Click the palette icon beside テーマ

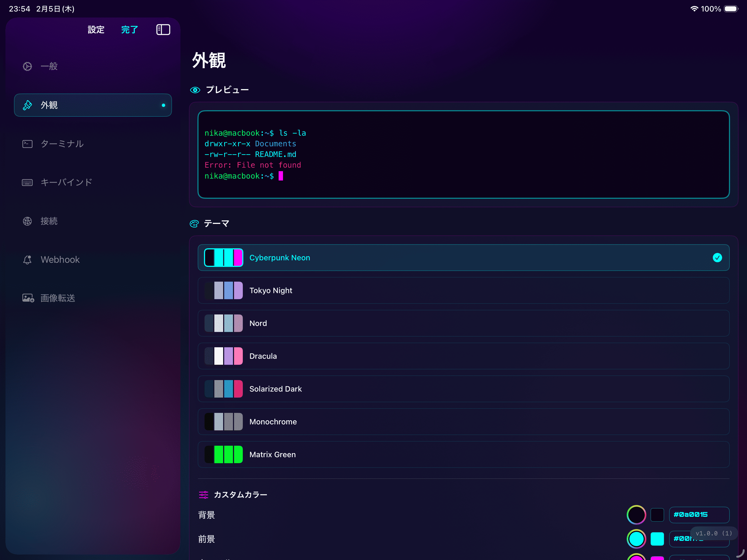pyautogui.click(x=194, y=223)
